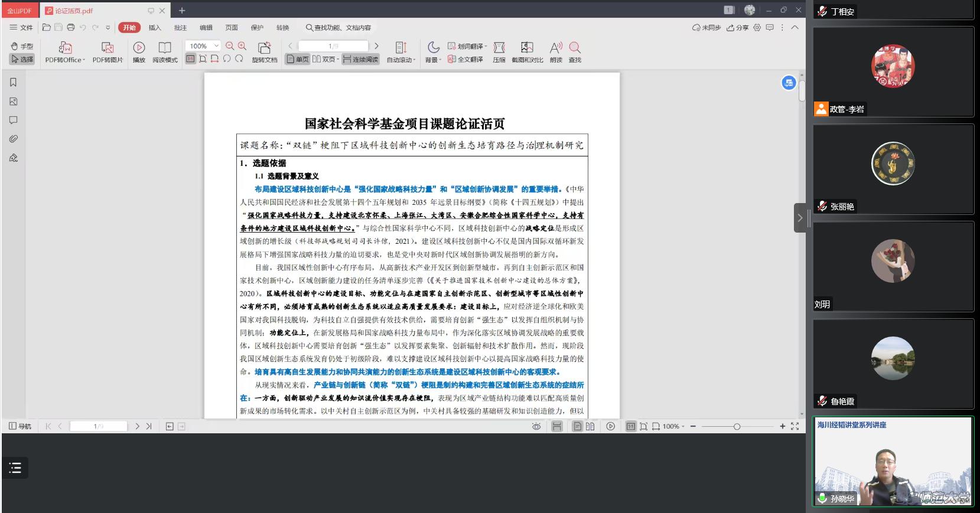The width and height of the screenshot is (980, 513).
Task: Expand the 背景 background dropdown
Action: [433, 60]
